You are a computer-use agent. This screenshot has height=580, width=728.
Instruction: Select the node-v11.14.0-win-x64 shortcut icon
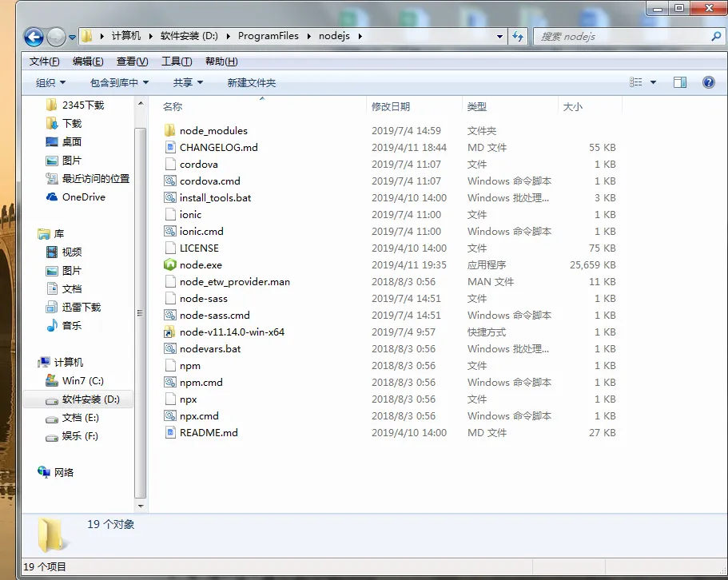click(x=170, y=332)
